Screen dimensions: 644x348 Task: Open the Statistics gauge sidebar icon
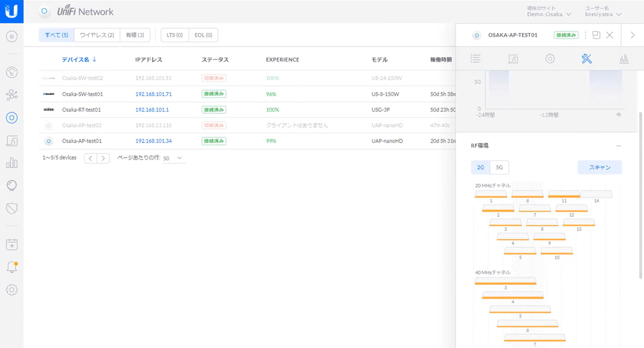pos(12,72)
